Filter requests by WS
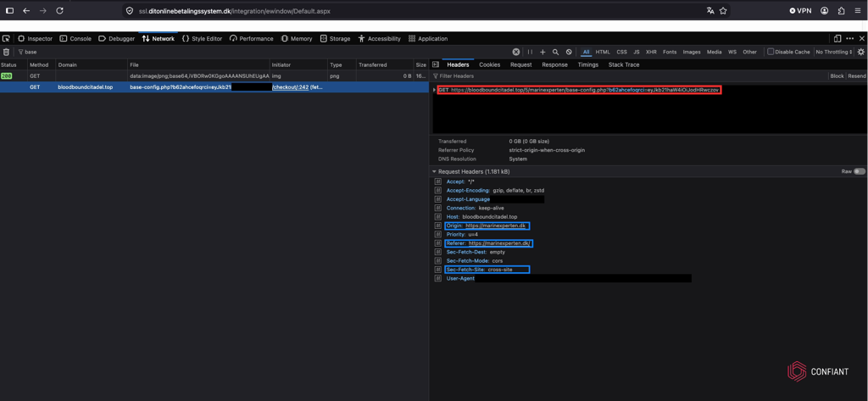This screenshot has width=868, height=401. tap(732, 52)
